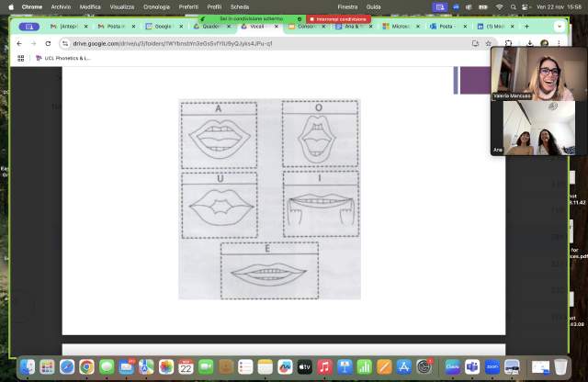Open Calendar showing 22 in the Dock
This screenshot has height=382, width=588.
[186, 367]
